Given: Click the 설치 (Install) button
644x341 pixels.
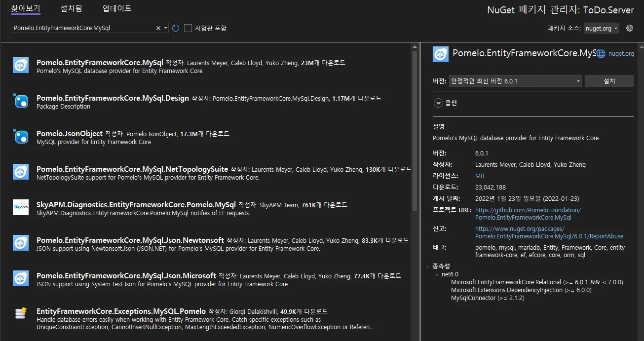Looking at the screenshot, I should coord(609,81).
